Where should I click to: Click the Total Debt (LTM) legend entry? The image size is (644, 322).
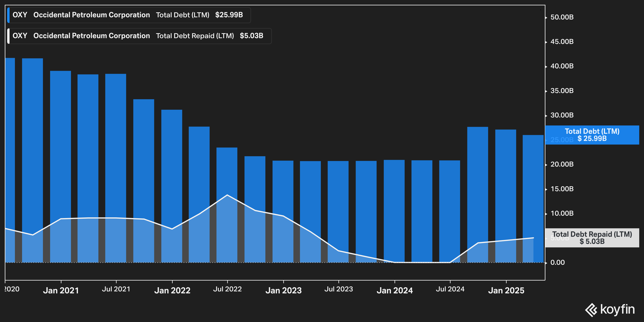coord(129,15)
